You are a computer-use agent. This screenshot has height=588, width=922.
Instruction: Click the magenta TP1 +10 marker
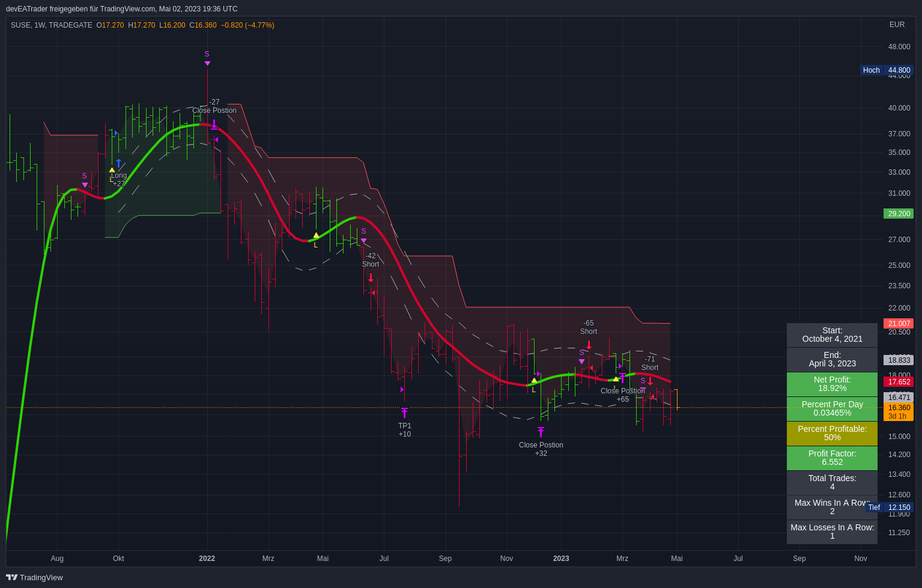pyautogui.click(x=404, y=413)
